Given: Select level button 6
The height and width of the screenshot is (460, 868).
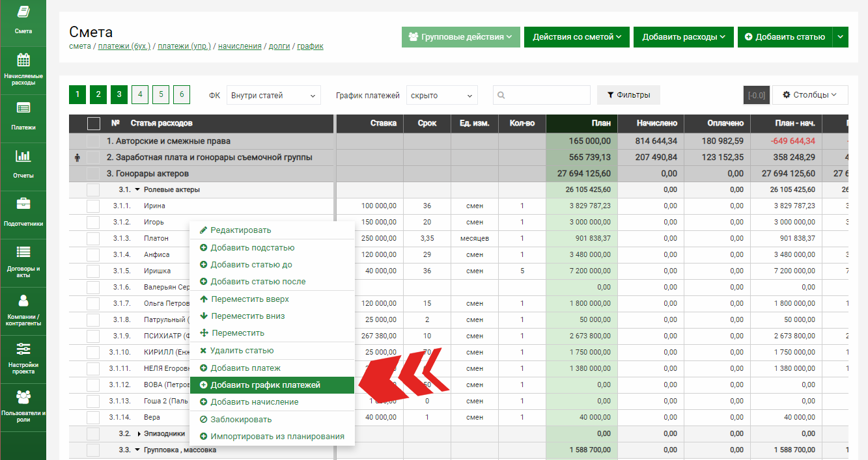Looking at the screenshot, I should tap(182, 95).
